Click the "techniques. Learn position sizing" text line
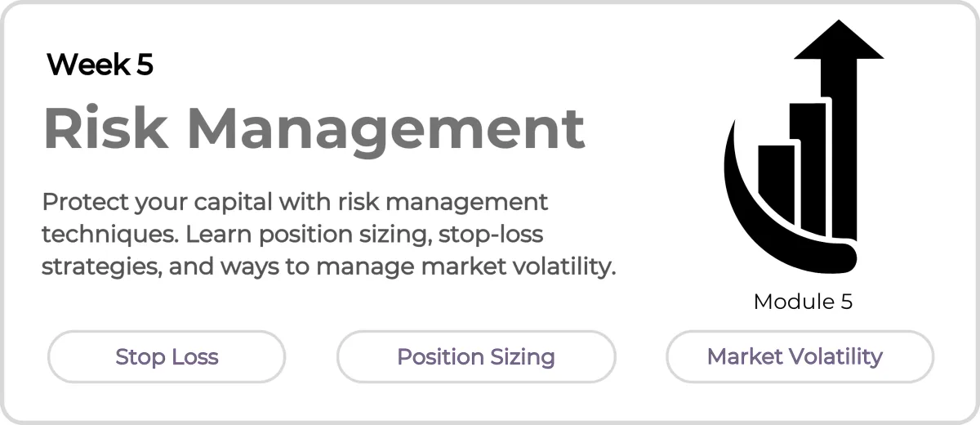980x425 pixels. pyautogui.click(x=292, y=235)
